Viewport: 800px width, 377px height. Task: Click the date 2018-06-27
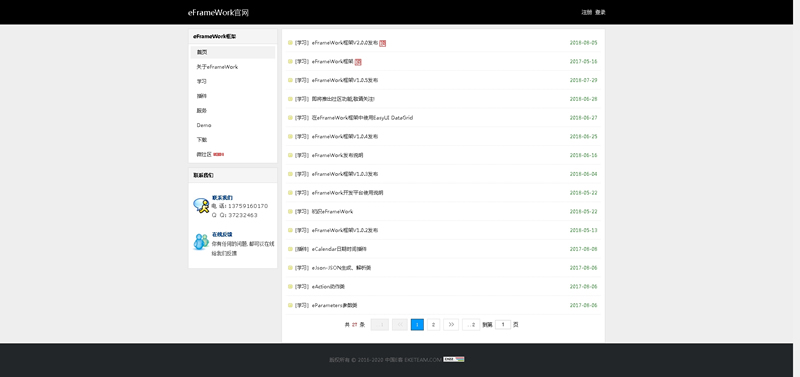pyautogui.click(x=584, y=118)
